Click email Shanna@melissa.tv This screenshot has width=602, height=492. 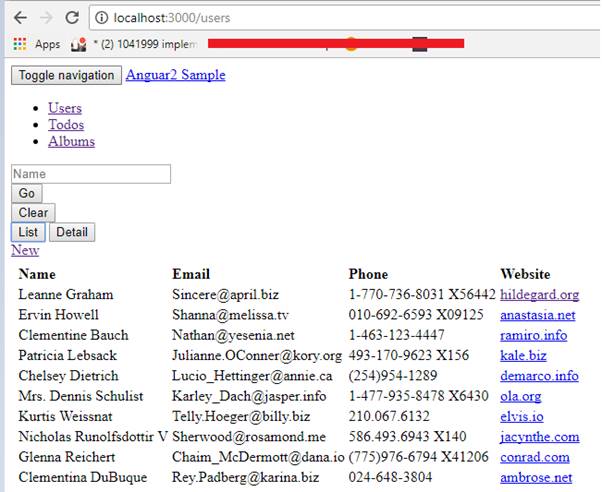(230, 315)
